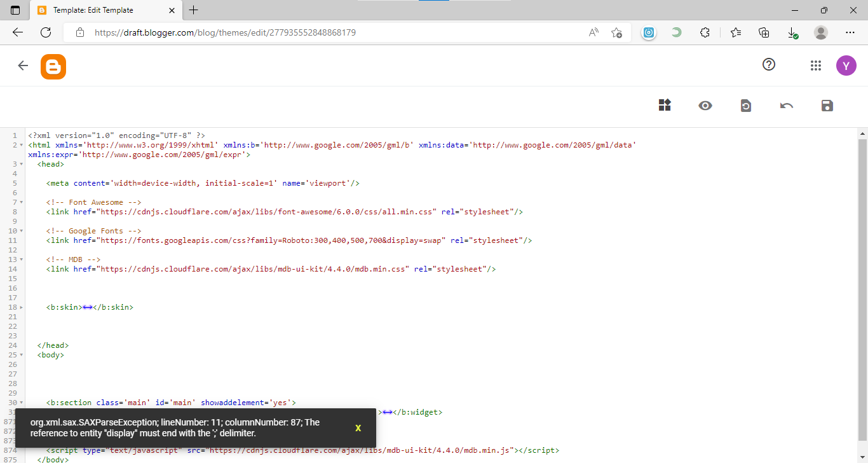Toggle the fold arrow on line 13
This screenshot has height=463, width=868.
click(21, 259)
